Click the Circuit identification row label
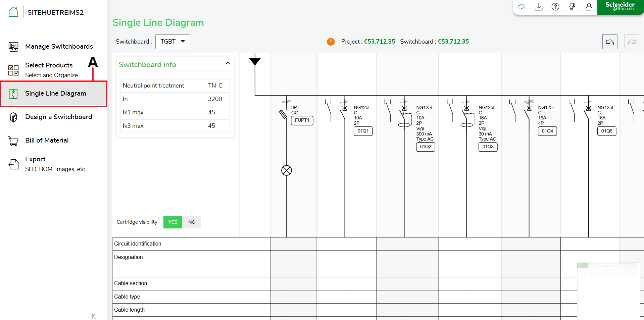The height and width of the screenshot is (320, 644). pos(138,244)
